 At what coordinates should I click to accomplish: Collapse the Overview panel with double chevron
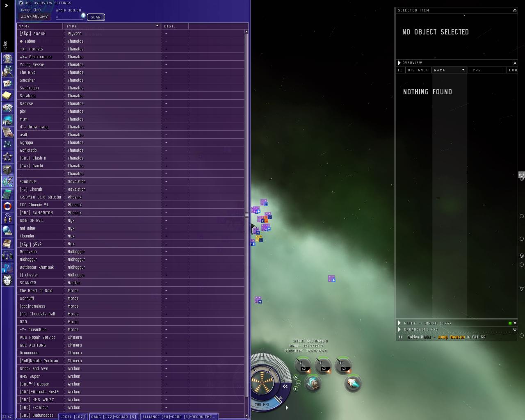(x=515, y=63)
